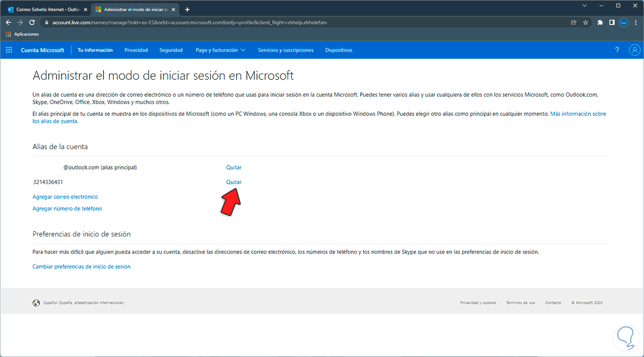Click the forward navigation arrow
The height and width of the screenshot is (357, 644).
point(20,23)
